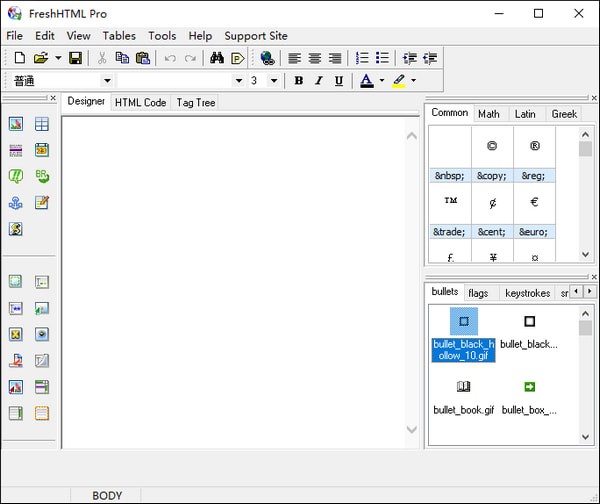The width and height of the screenshot is (600, 504).
Task: Click the Insert Table icon in sidebar
Action: pyautogui.click(x=42, y=124)
